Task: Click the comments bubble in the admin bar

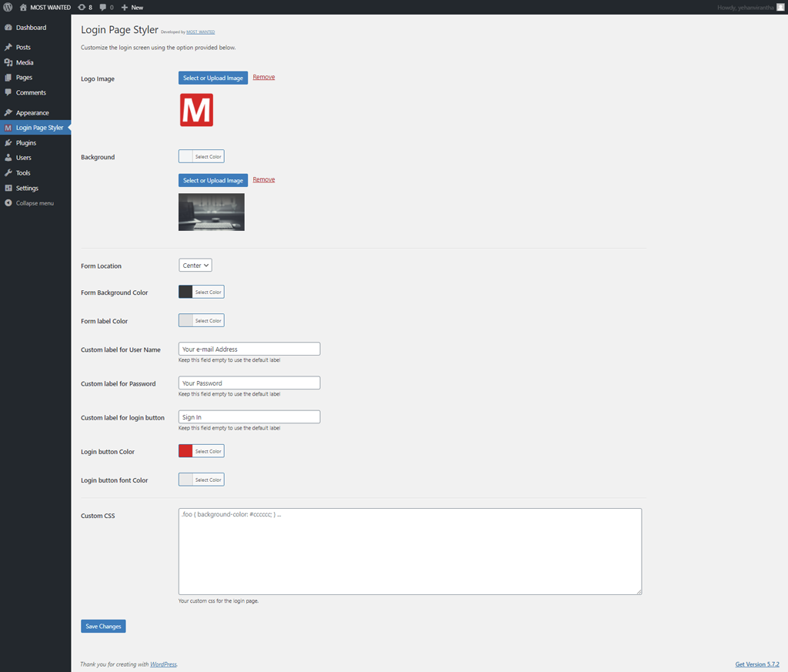Action: (105, 7)
